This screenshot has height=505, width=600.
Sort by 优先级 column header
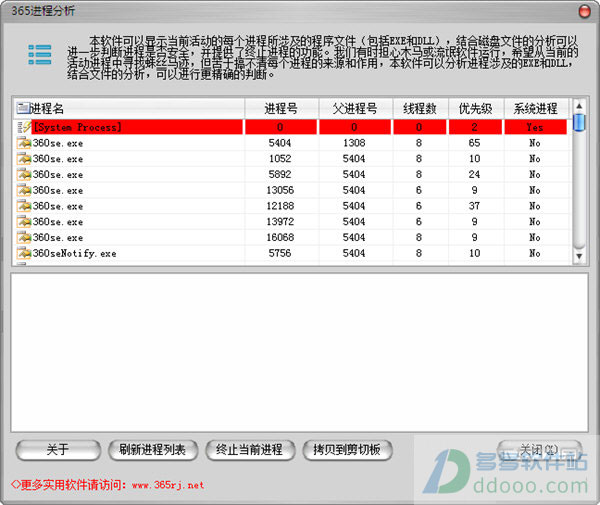[x=476, y=108]
